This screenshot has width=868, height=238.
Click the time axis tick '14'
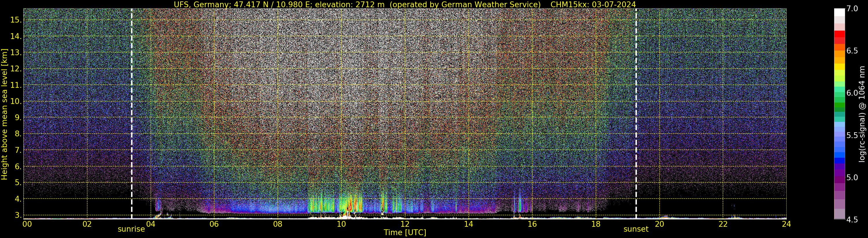468,224
